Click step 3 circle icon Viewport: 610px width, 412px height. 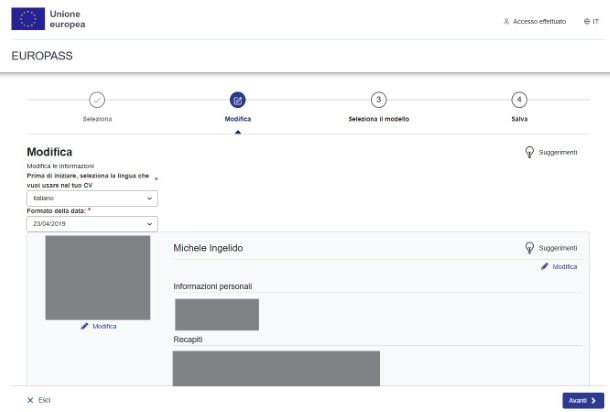pos(379,100)
